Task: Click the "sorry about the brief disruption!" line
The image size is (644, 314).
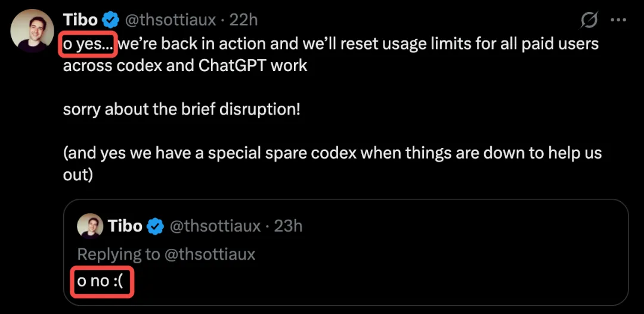Action: [x=182, y=110]
